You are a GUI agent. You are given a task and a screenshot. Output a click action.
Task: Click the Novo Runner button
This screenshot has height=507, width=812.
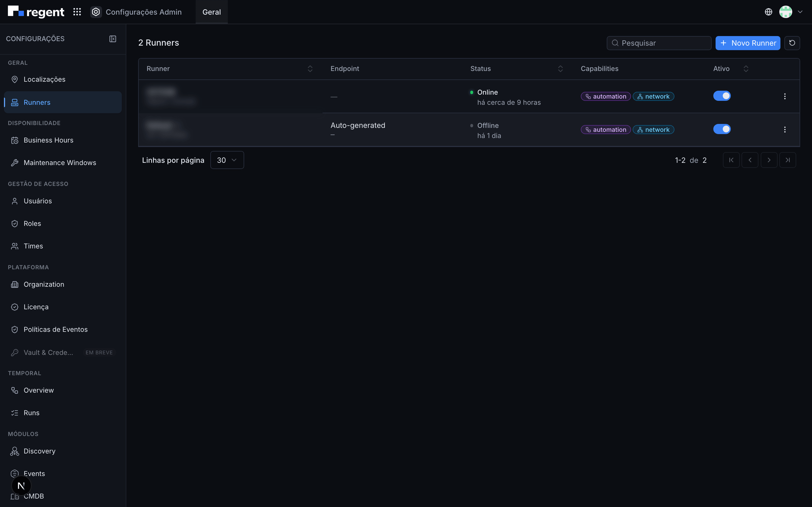point(748,43)
